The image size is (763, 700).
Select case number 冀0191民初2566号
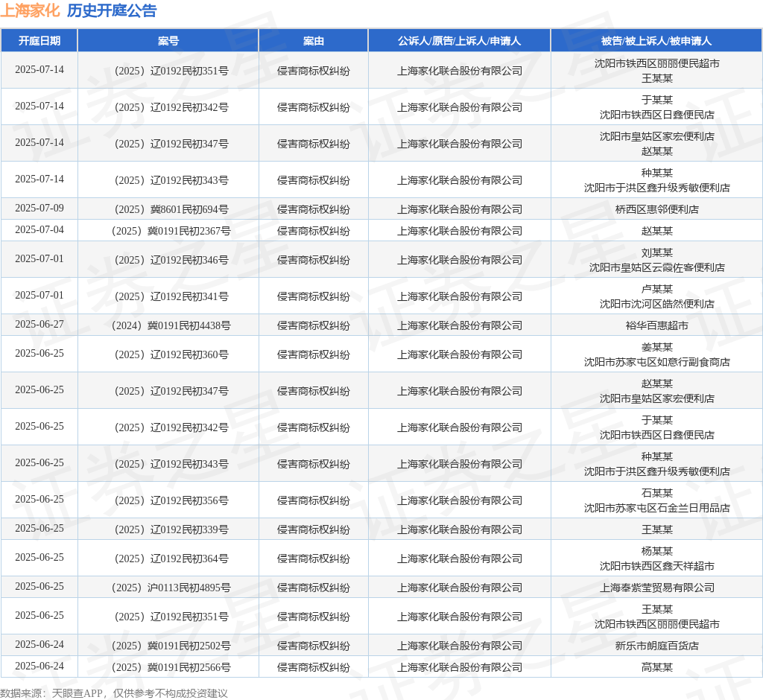[x=171, y=667]
